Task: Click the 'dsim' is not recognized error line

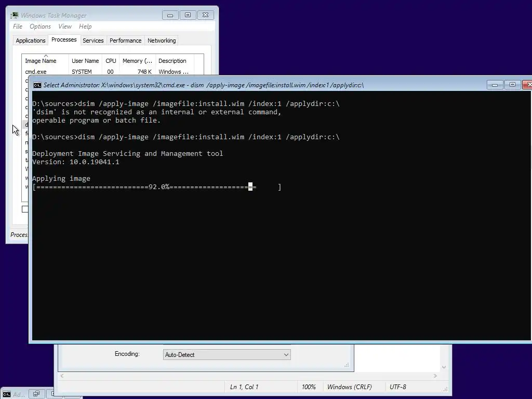Action: 157,112
